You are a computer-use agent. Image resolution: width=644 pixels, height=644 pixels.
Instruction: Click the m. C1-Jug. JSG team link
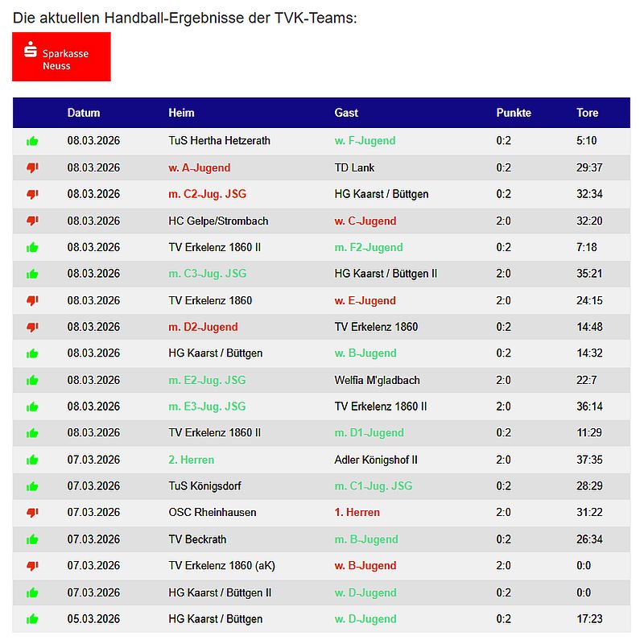tap(373, 486)
